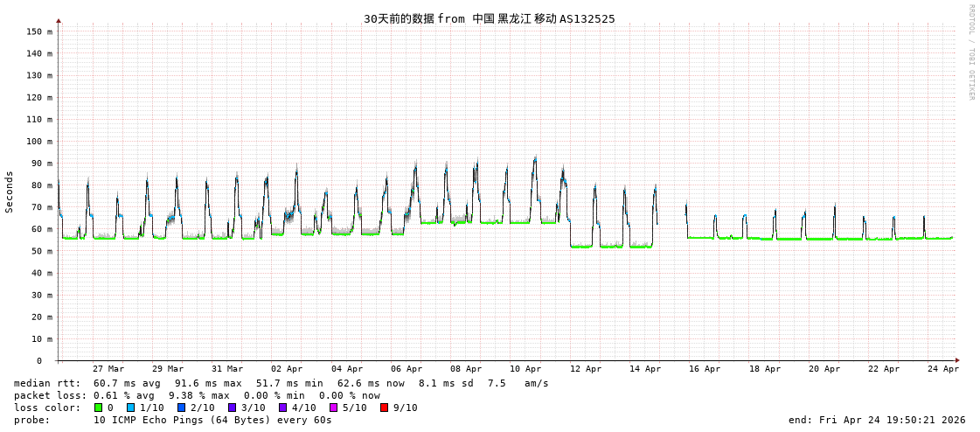Click the 27 Mar date label
The image size is (980, 432).
pos(108,369)
